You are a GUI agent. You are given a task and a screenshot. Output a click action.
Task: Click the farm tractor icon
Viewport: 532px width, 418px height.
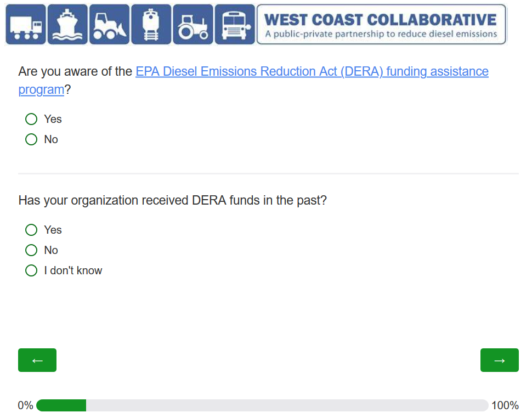(193, 25)
